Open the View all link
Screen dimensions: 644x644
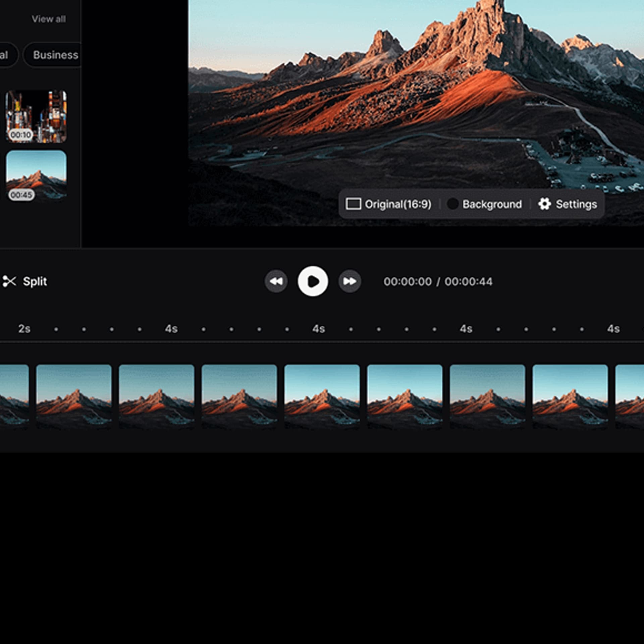(49, 19)
